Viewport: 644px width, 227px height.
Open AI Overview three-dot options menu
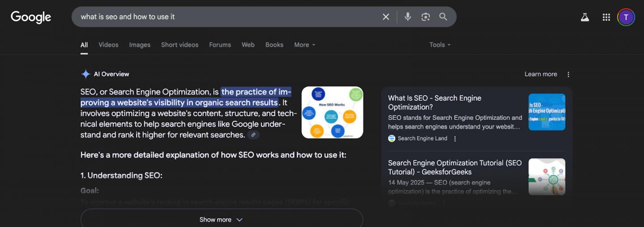(x=568, y=74)
